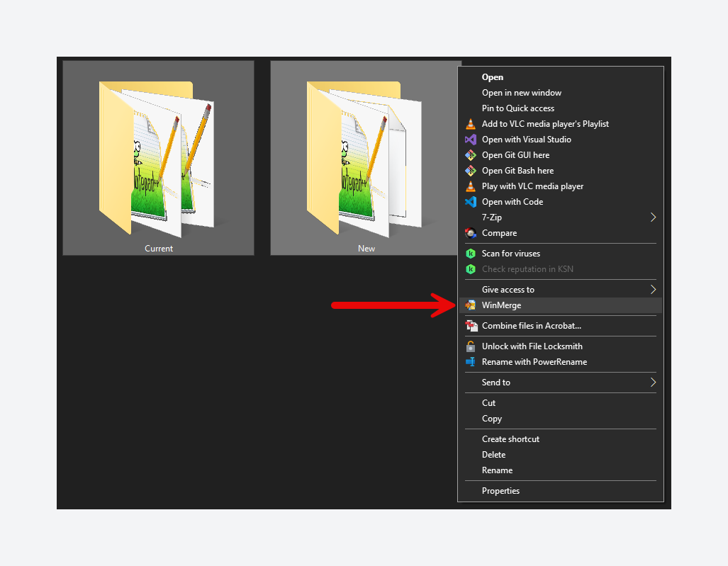Select the New folder thumbnail
This screenshot has height=566, width=728.
click(x=366, y=158)
